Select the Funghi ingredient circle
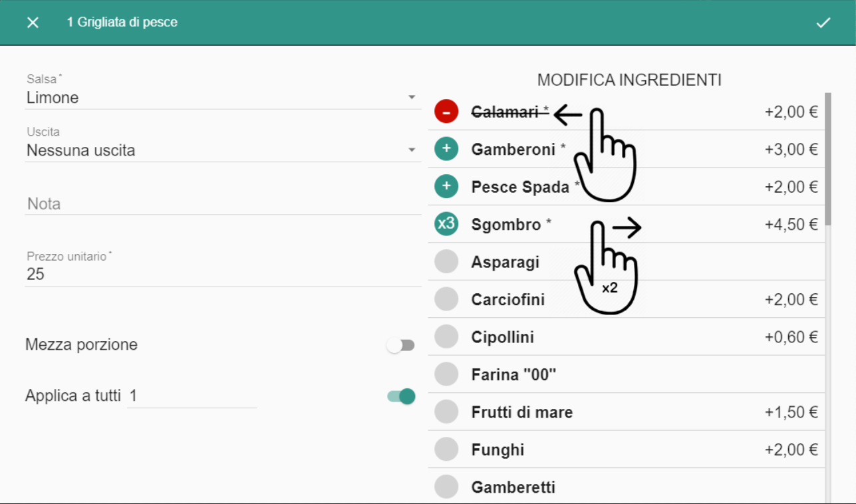The width and height of the screenshot is (856, 504). tap(446, 449)
